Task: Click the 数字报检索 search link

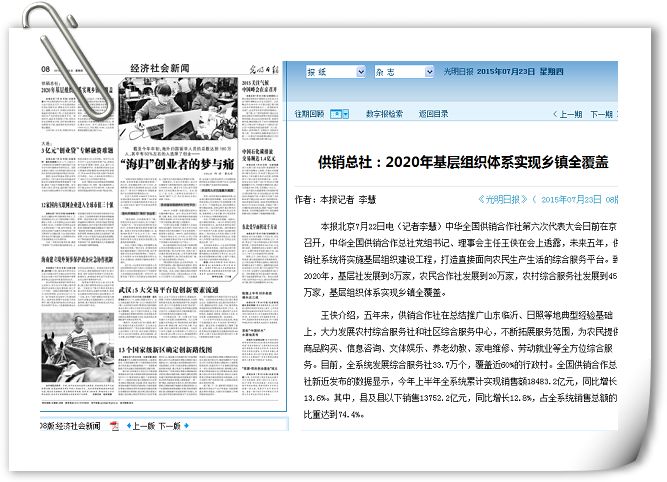Action: pos(384,114)
